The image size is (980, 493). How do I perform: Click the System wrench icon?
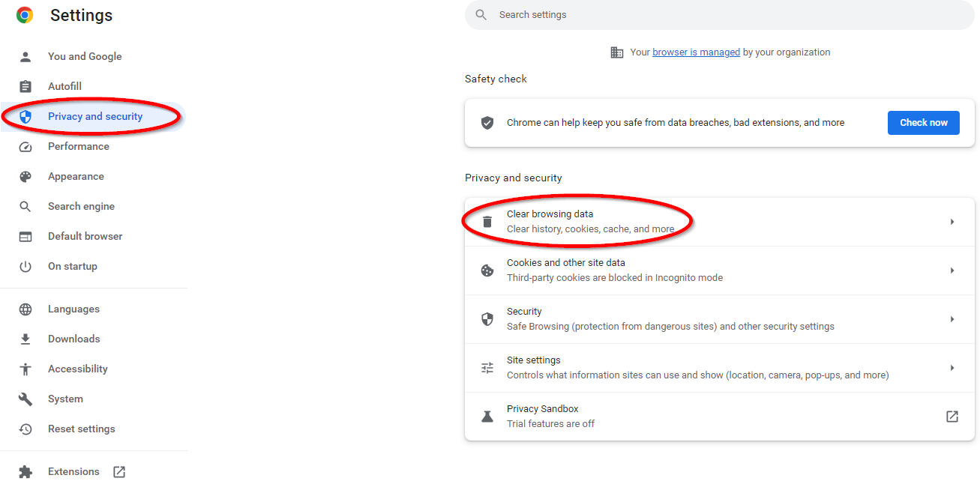coord(25,399)
